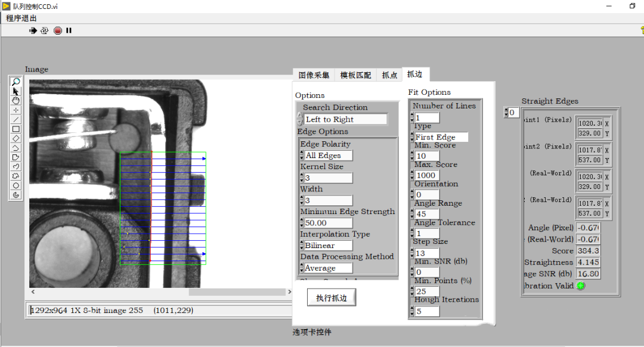Click the Calibration Valid green LED
This screenshot has width=644, height=347.
(x=581, y=286)
